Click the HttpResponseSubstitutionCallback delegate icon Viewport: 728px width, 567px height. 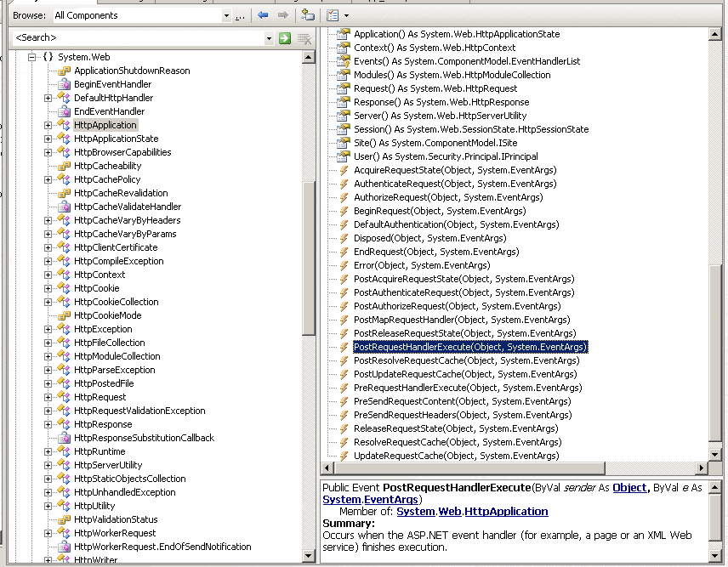click(x=64, y=438)
